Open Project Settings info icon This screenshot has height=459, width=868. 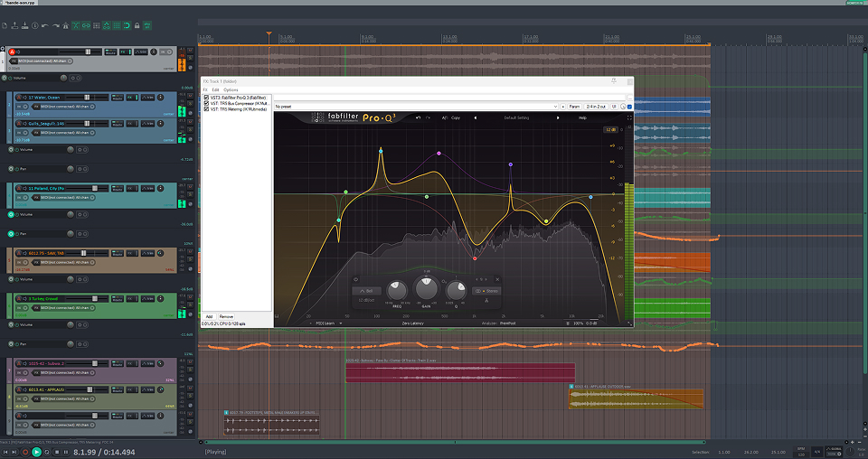coord(35,25)
